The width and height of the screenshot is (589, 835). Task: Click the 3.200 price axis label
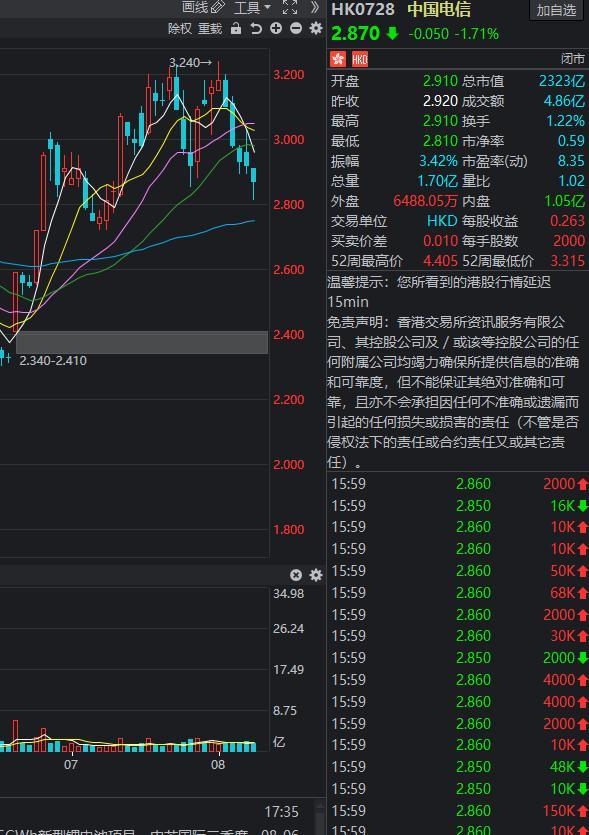coord(289,75)
